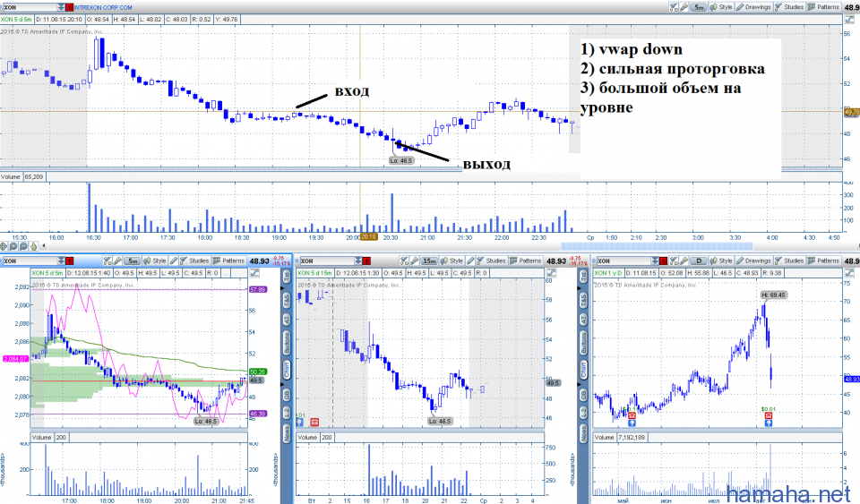Click red earnings icon under $0.01 in daily chart
Image resolution: width=860 pixels, height=504 pixels.
(769, 415)
